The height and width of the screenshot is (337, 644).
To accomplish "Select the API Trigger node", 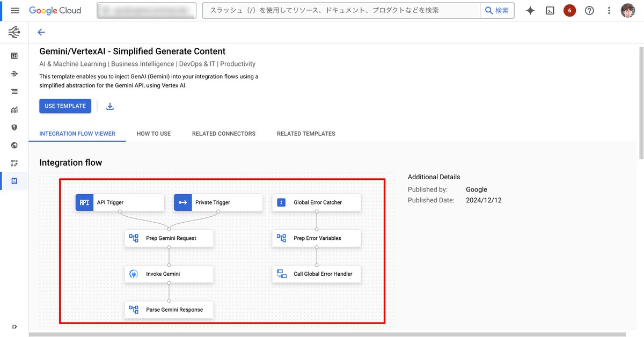I will coord(120,202).
